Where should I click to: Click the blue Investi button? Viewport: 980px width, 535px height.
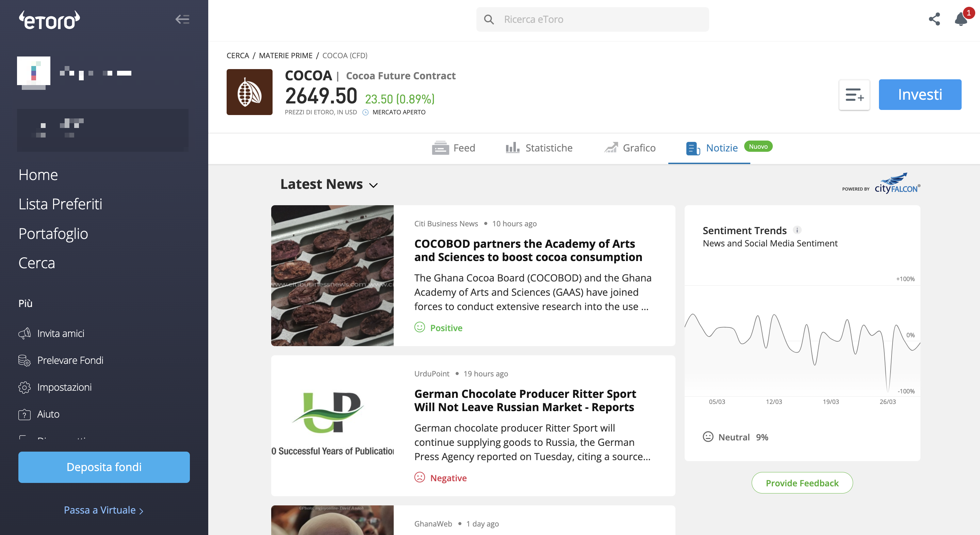(x=920, y=95)
